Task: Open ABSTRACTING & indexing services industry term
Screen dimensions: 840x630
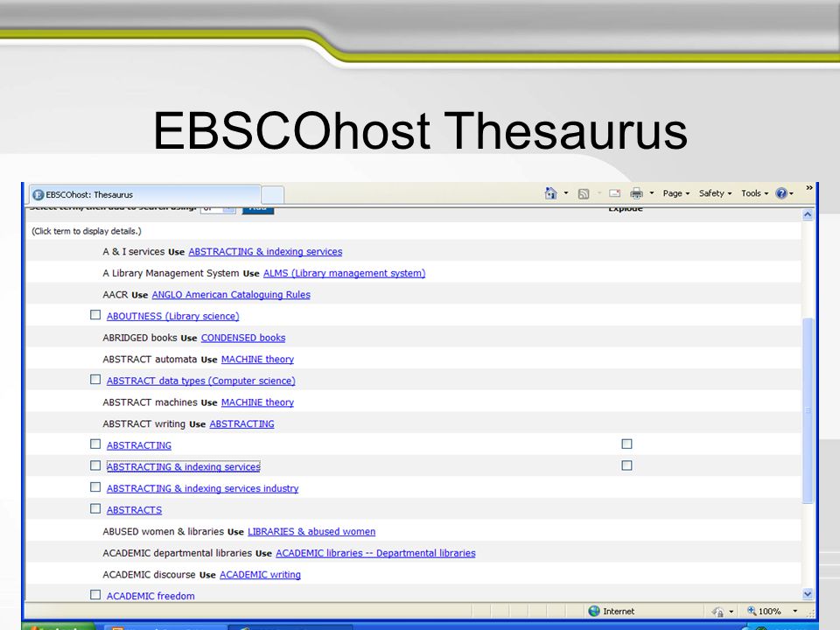Action: (x=202, y=488)
